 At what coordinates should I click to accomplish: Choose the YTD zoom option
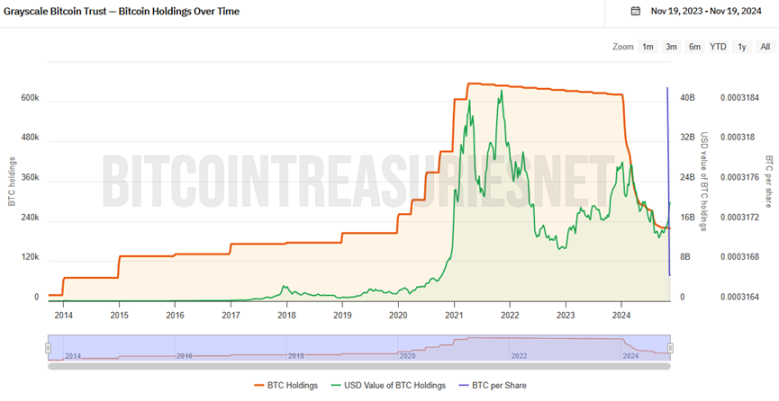(718, 47)
